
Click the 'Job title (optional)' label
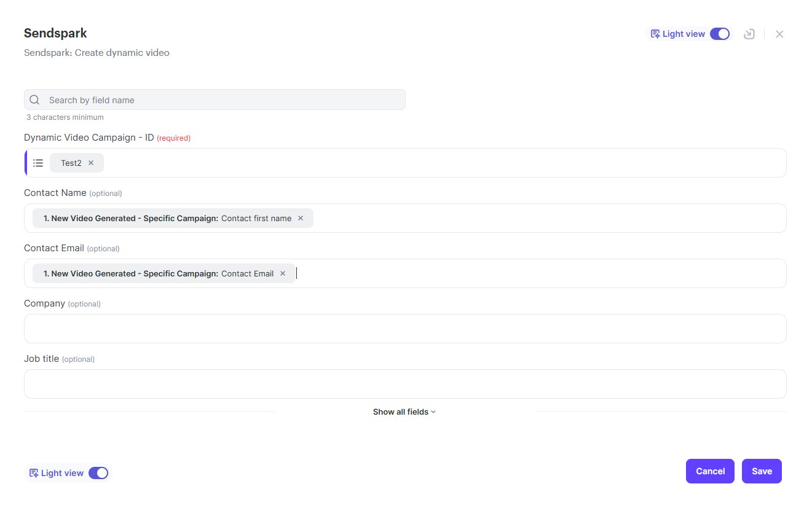pos(59,359)
